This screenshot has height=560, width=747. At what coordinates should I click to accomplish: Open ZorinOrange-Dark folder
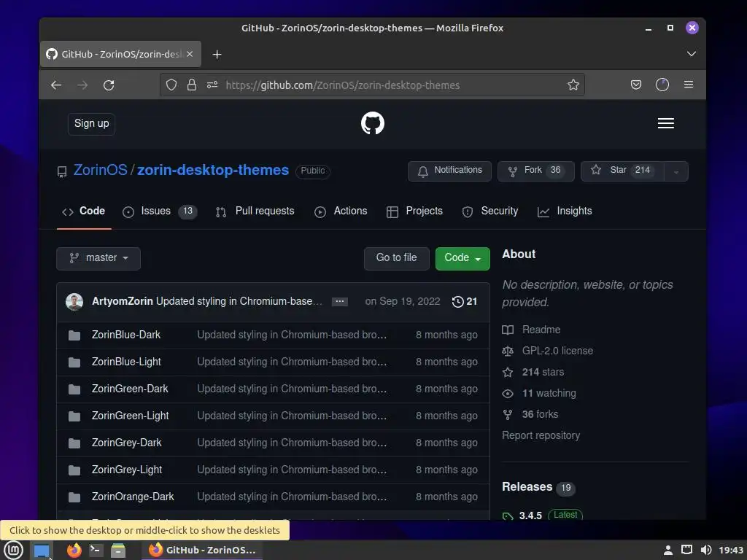coord(133,497)
